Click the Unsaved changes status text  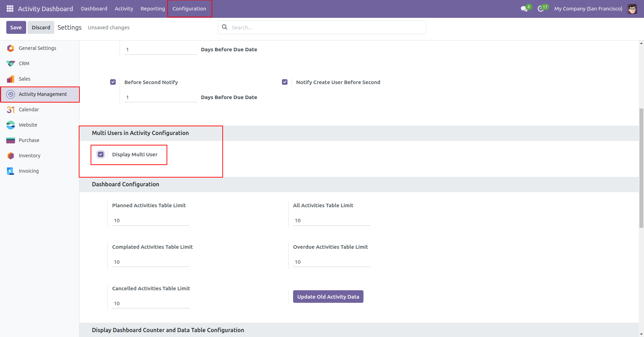(x=109, y=28)
